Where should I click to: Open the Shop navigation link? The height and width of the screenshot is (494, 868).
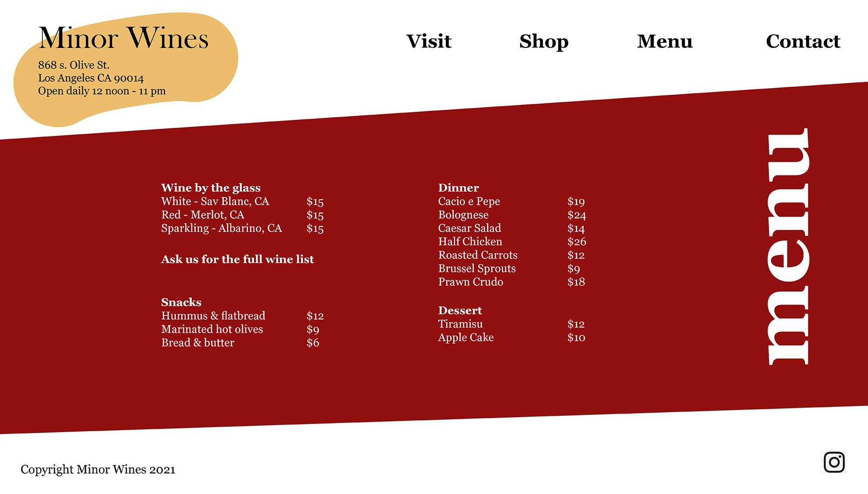click(544, 40)
